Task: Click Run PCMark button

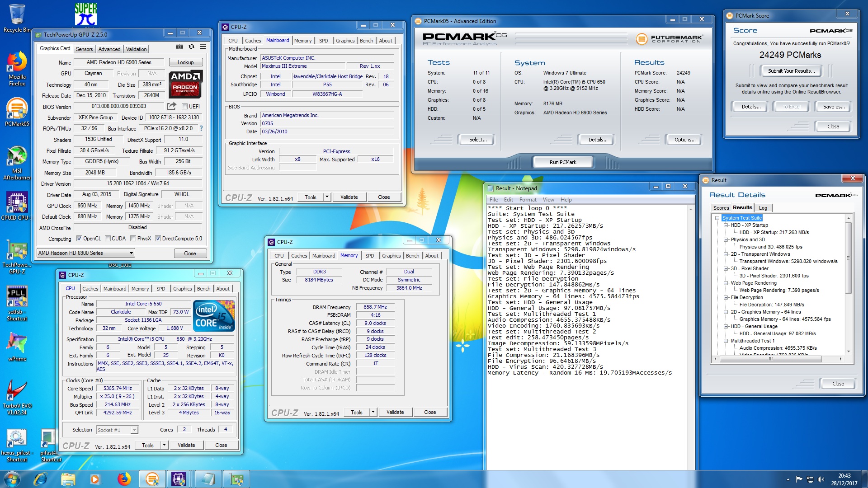Action: pyautogui.click(x=563, y=162)
